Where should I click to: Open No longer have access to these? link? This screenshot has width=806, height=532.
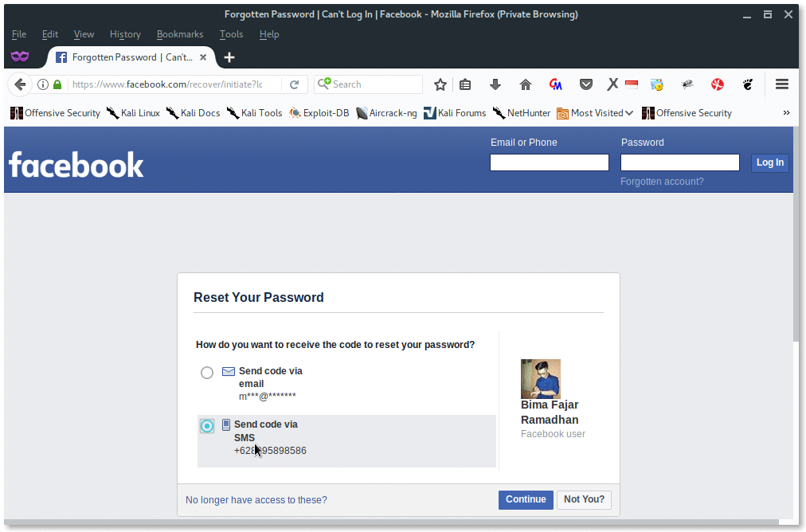(x=256, y=500)
